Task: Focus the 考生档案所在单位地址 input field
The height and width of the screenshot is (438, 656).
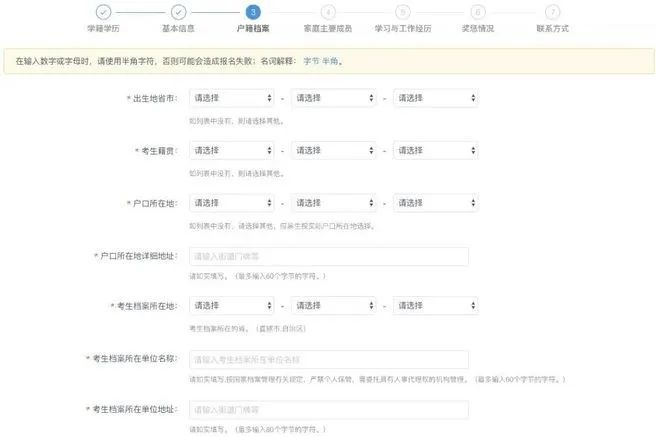Action: click(329, 410)
